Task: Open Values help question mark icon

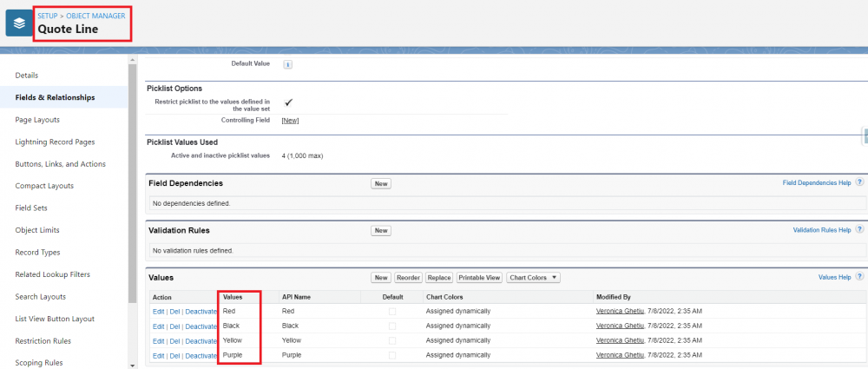Action: 859,277
